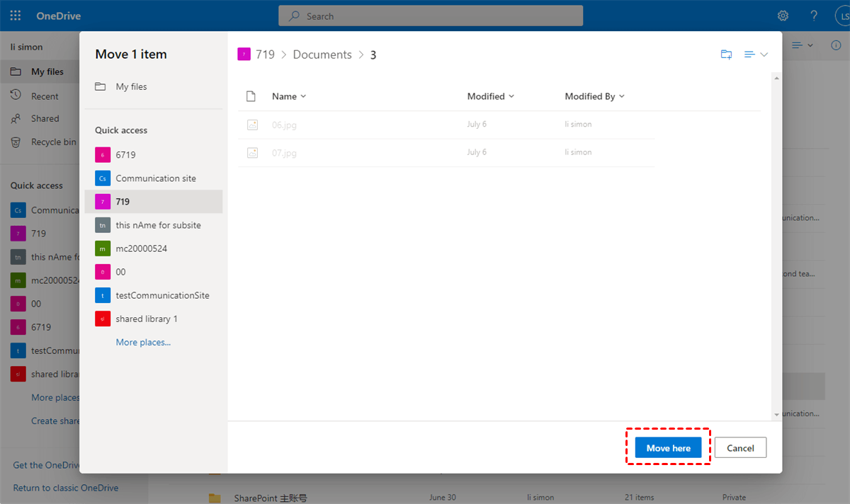This screenshot has height=504, width=850.
Task: Click the New folder icon in dialog
Action: click(x=726, y=55)
